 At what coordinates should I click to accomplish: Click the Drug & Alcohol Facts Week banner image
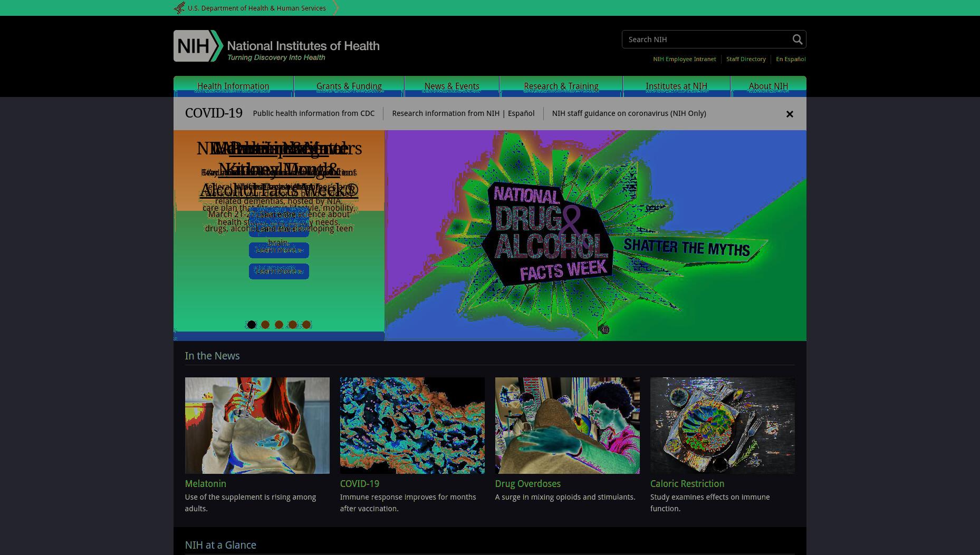point(595,236)
